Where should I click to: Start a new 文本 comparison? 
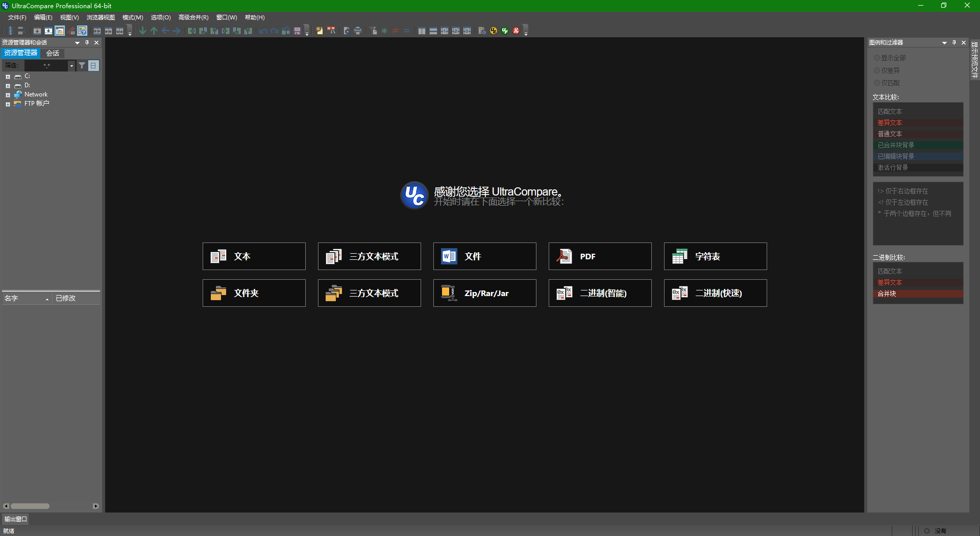pyautogui.click(x=254, y=256)
